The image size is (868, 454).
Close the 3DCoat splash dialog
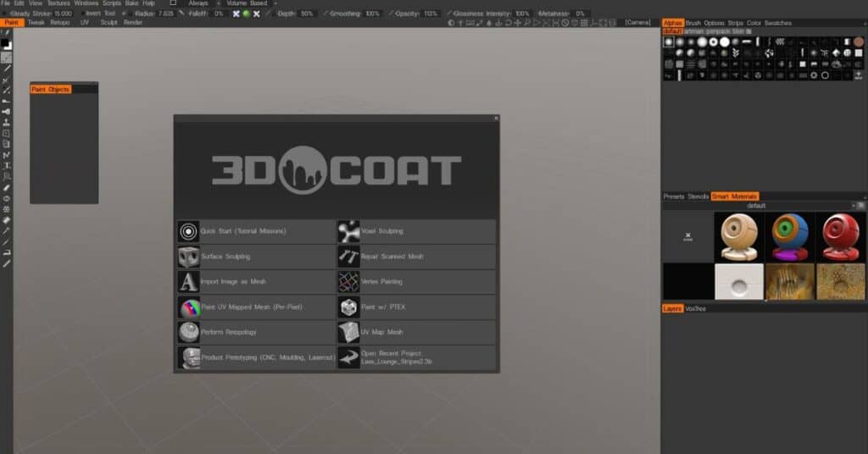click(x=496, y=118)
